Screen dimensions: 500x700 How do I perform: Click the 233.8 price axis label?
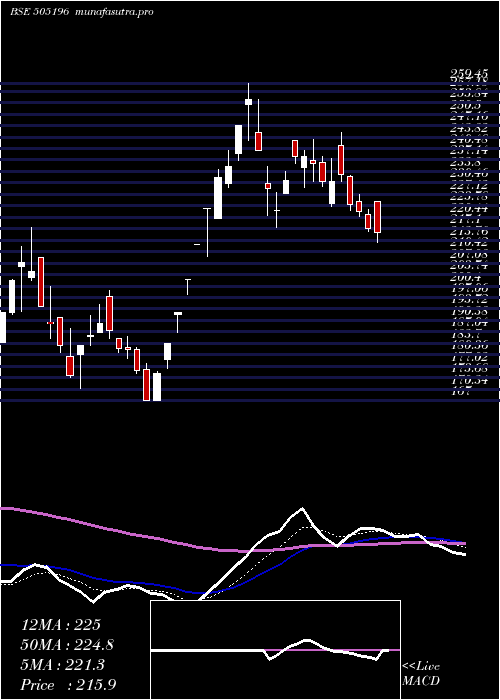coord(466,163)
